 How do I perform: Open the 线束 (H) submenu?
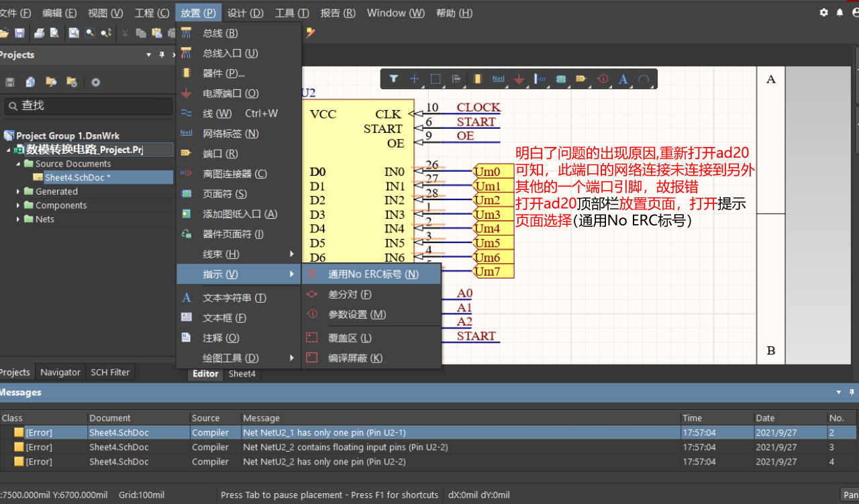click(238, 254)
